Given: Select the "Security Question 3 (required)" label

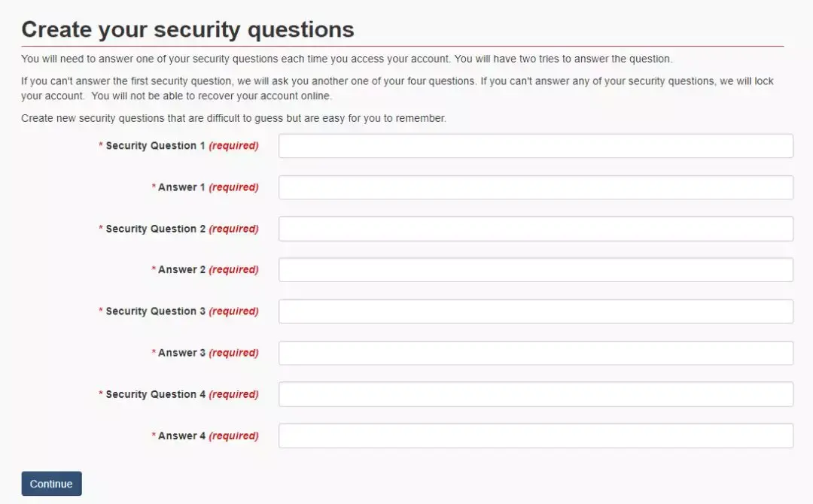Looking at the screenshot, I should coord(179,311).
